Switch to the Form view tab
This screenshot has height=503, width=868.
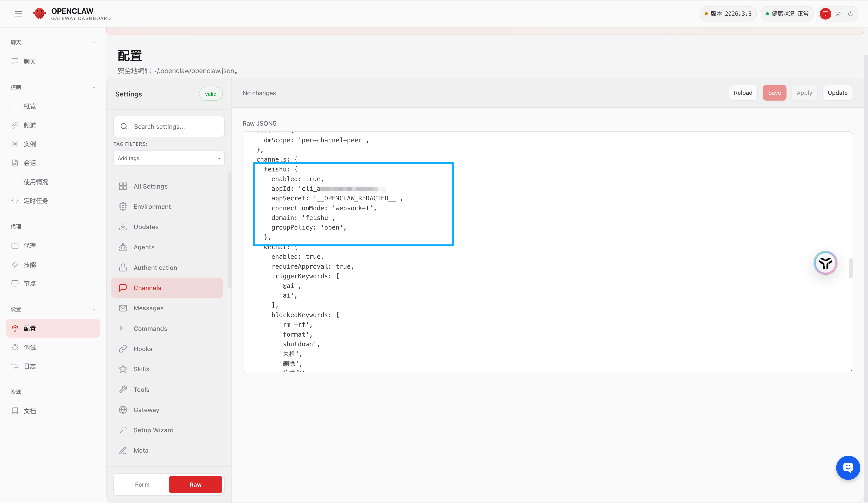(x=142, y=484)
